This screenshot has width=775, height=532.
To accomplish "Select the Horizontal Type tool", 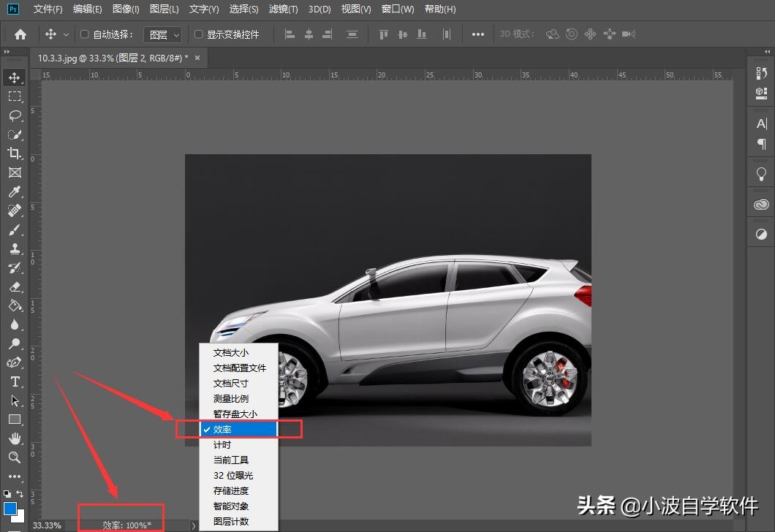I will click(15, 381).
